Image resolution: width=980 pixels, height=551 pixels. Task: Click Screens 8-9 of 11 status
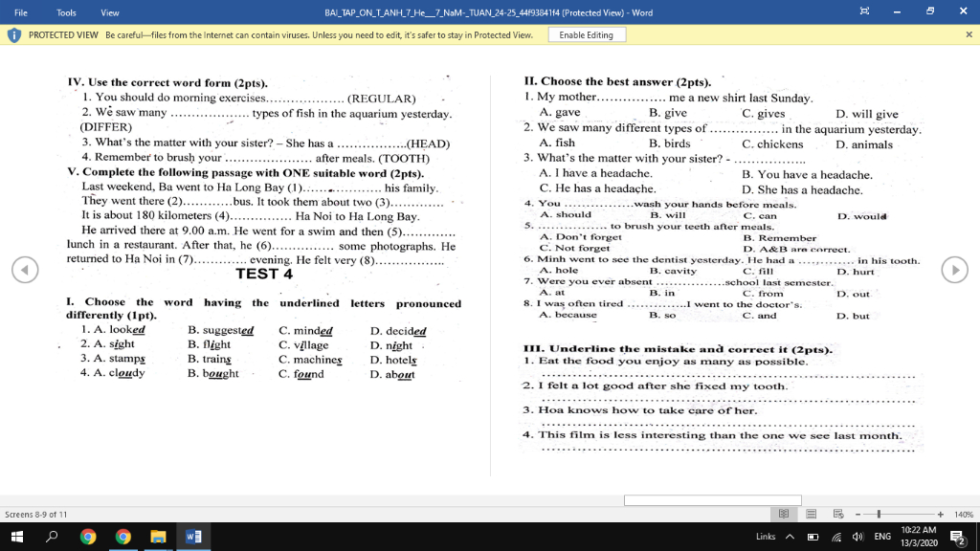35,514
